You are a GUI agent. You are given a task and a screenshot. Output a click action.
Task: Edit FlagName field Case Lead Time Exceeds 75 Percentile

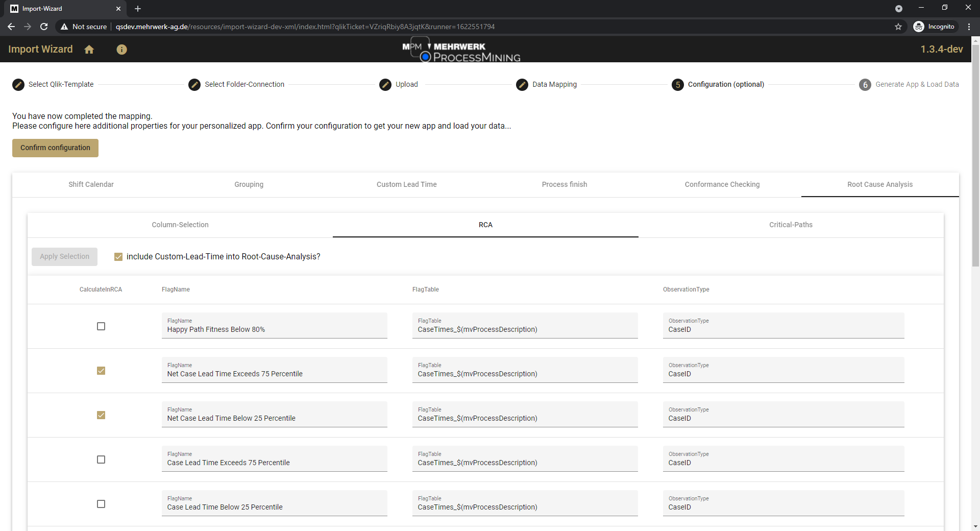click(274, 458)
